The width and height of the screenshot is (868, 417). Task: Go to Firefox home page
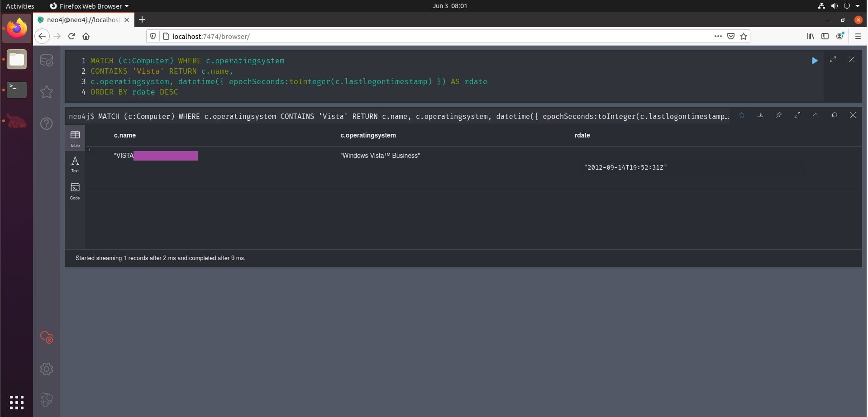point(86,36)
